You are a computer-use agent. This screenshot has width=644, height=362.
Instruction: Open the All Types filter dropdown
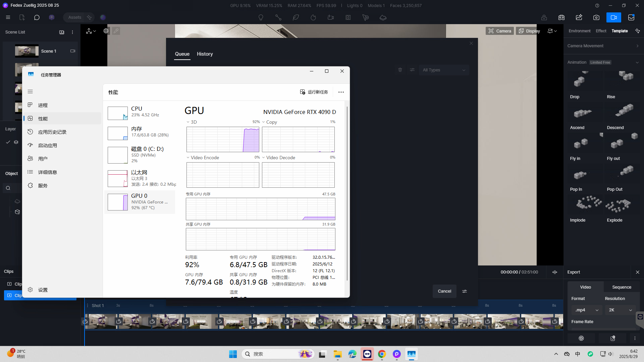coord(443,70)
